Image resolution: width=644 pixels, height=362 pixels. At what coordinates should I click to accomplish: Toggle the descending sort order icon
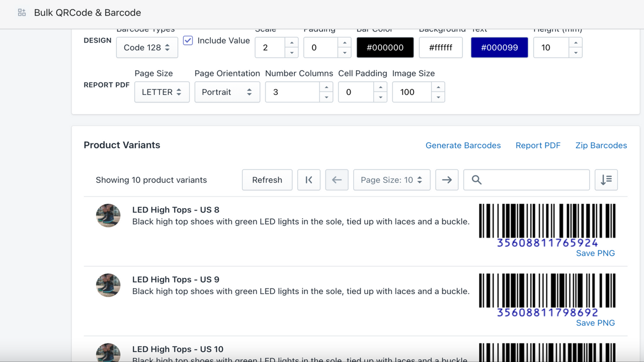(606, 179)
